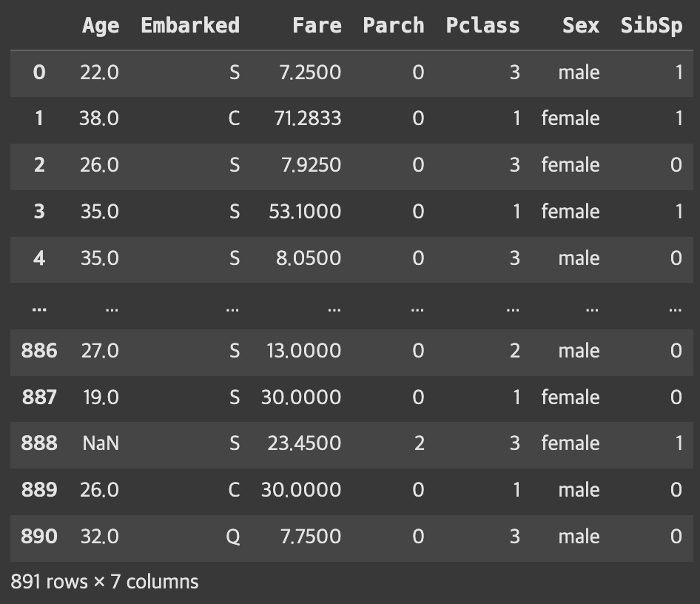Click fare value 53.1000
The height and width of the screenshot is (604, 700).
(305, 212)
